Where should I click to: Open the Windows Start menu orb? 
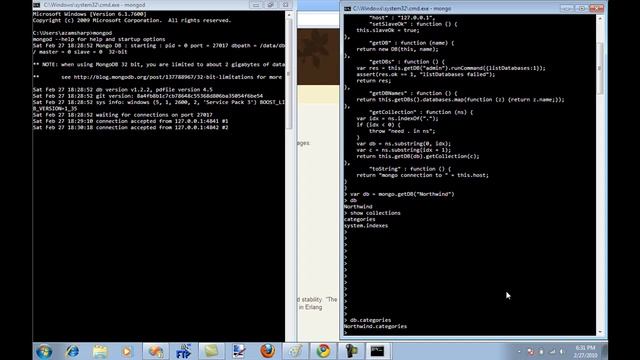pyautogui.click(x=44, y=351)
